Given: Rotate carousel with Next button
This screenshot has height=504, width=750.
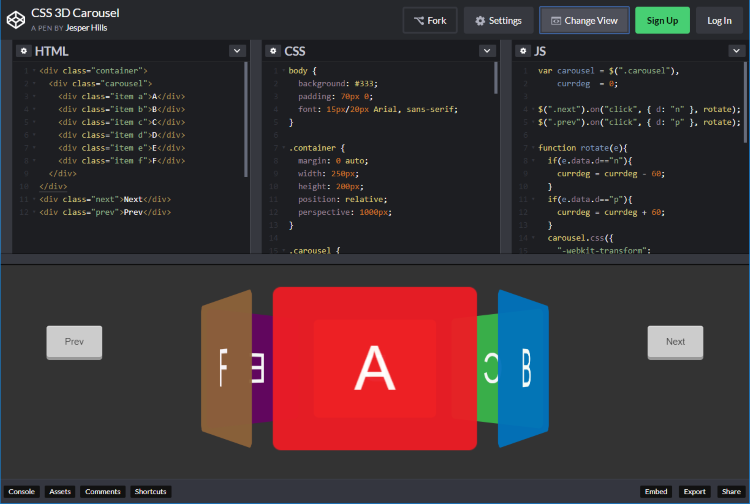Looking at the screenshot, I should 675,342.
